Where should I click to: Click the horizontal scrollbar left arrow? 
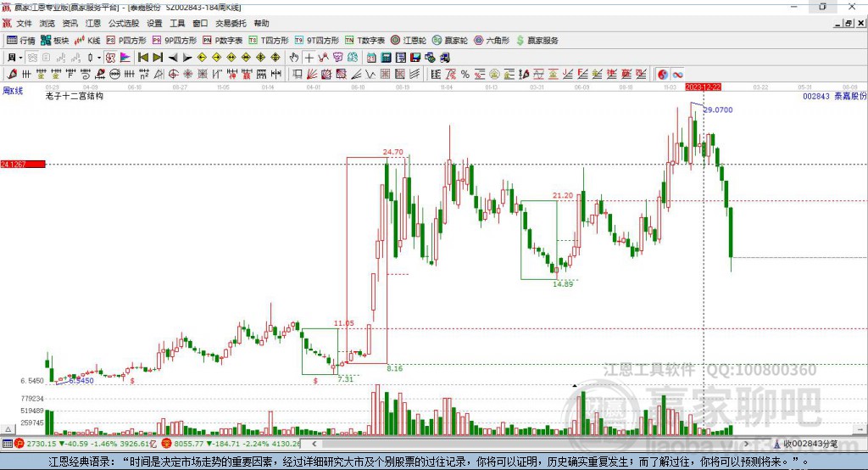coord(314,444)
